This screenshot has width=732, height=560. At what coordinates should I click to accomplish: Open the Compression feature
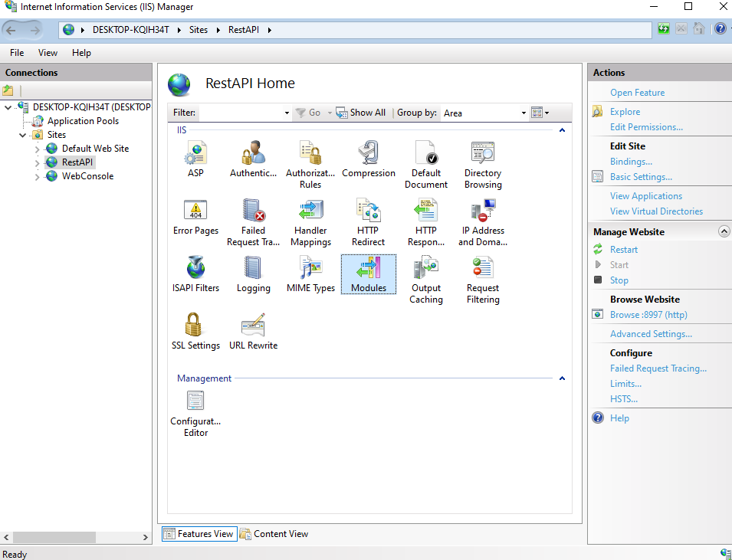click(x=369, y=159)
